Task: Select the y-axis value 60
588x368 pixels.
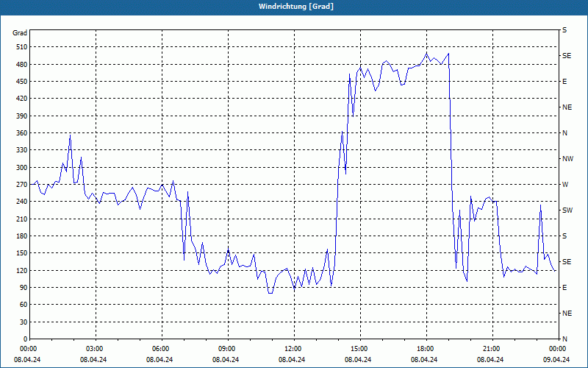Action: point(24,305)
